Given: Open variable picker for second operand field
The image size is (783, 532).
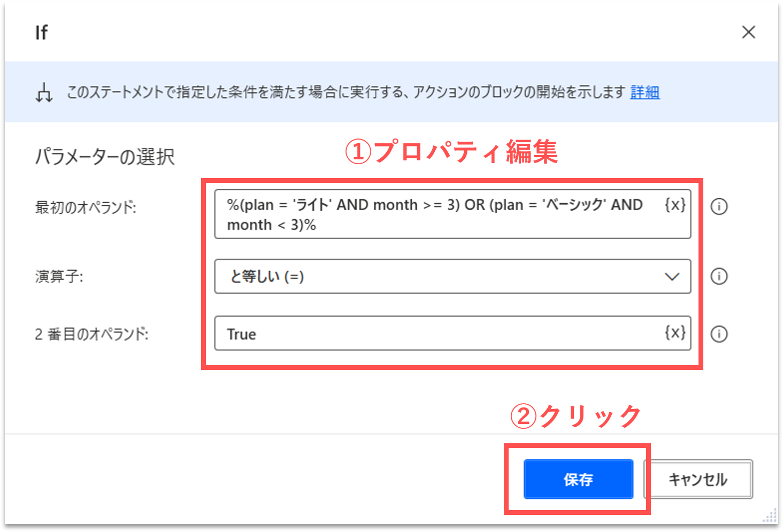Looking at the screenshot, I should pyautogui.click(x=674, y=333).
